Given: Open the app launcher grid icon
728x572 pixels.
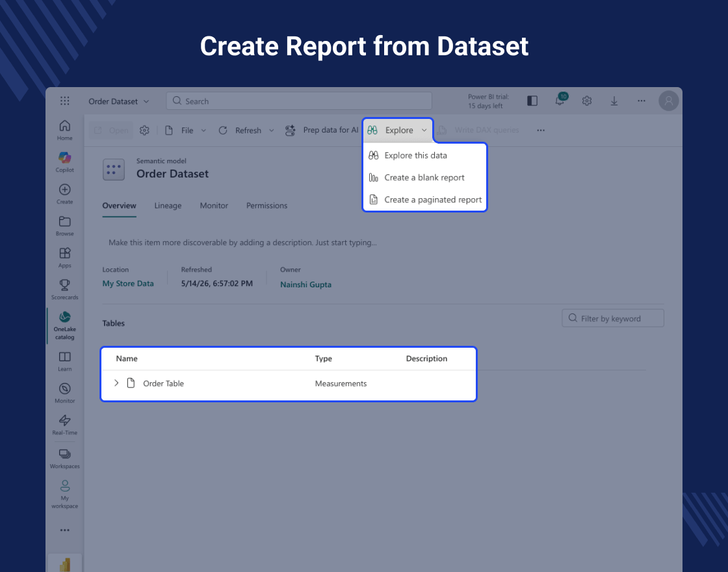Looking at the screenshot, I should 64,101.
